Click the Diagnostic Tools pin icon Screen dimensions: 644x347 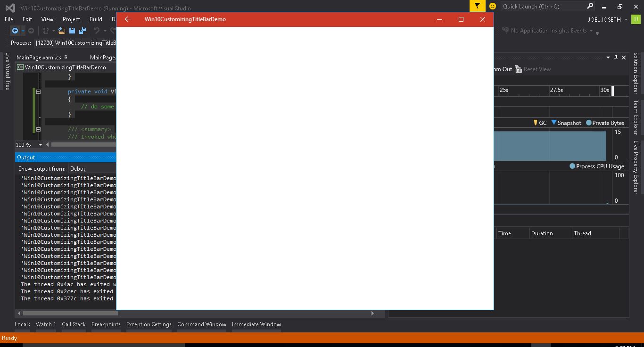tap(616, 58)
